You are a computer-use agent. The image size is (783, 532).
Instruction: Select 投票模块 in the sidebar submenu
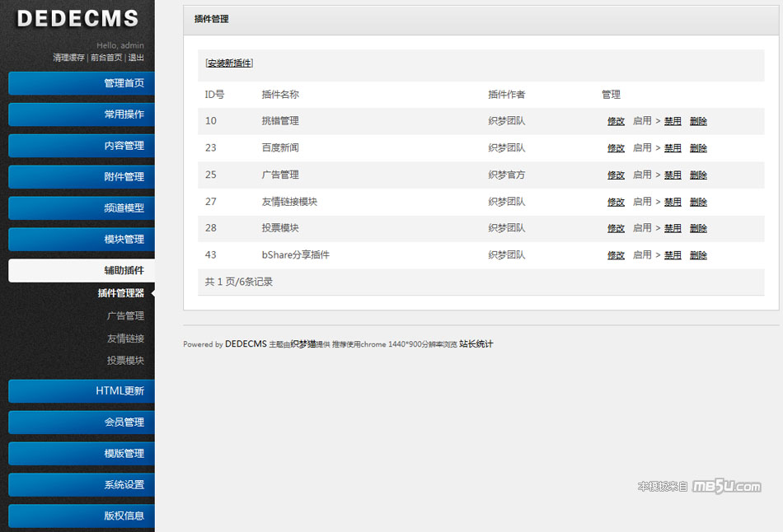pos(125,361)
